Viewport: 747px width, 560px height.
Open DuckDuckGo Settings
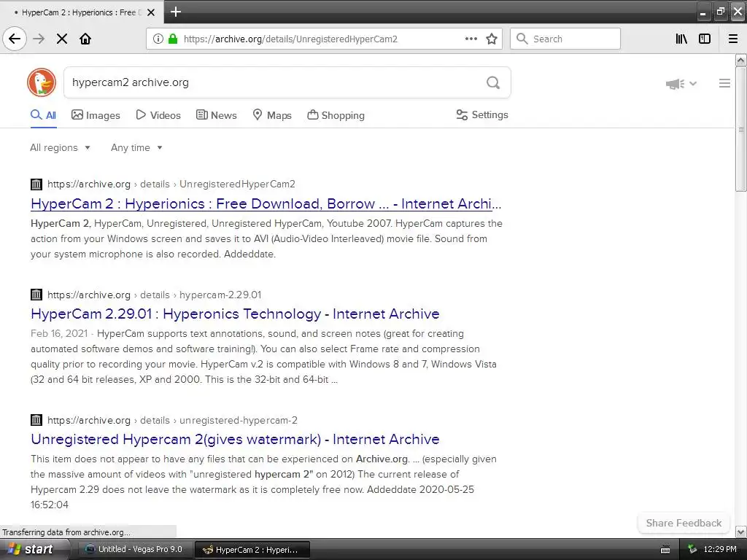482,114
